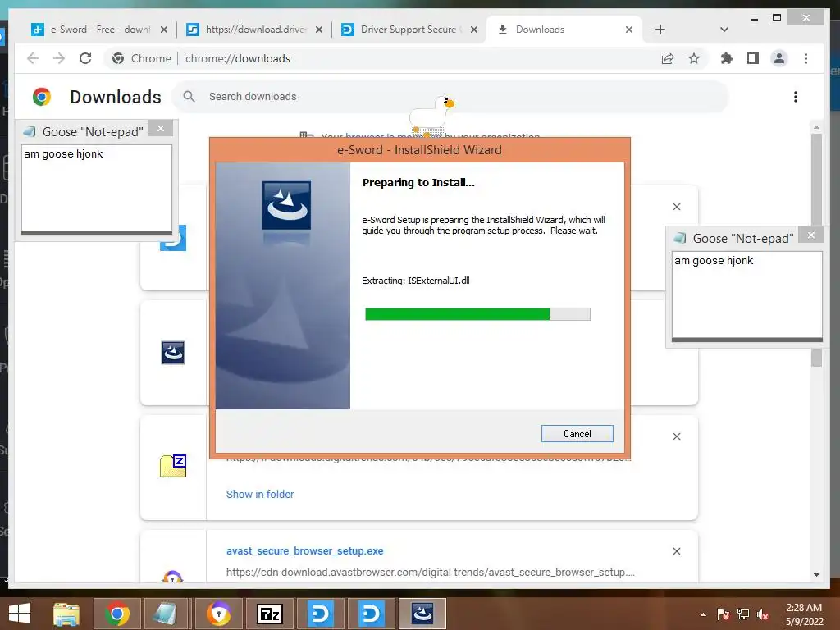Click the Chrome logo beside Downloads heading
This screenshot has height=630, width=840.
point(42,97)
